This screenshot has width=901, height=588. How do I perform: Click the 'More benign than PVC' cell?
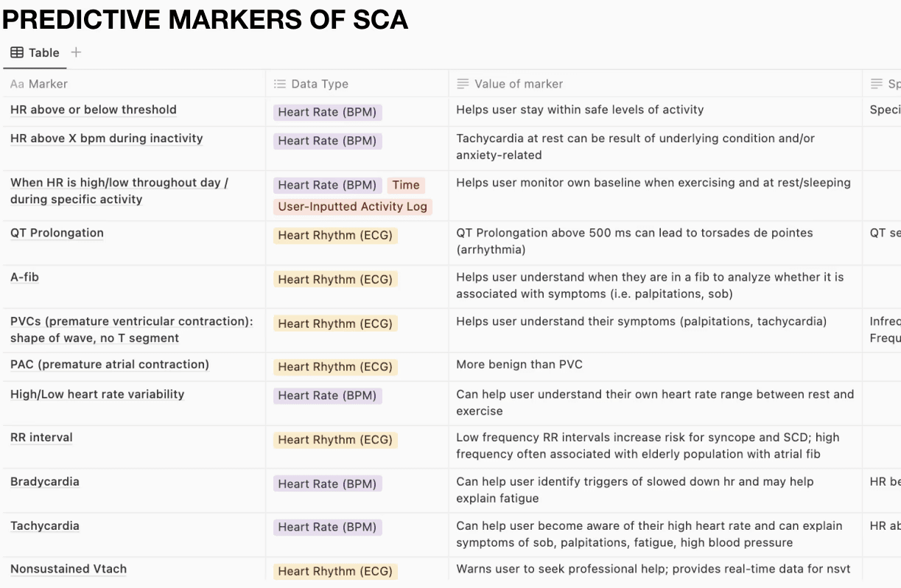tap(519, 364)
